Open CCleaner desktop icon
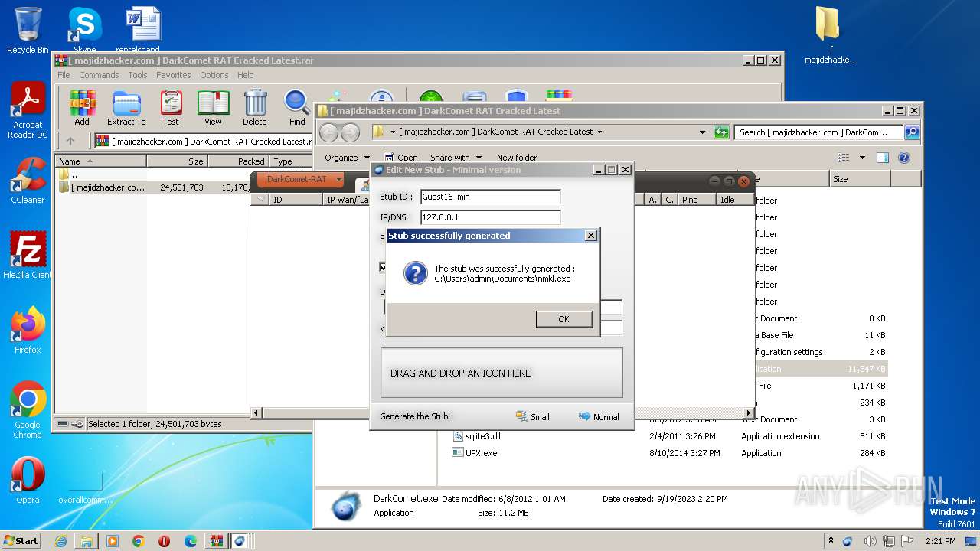This screenshot has height=551, width=980. (28, 181)
